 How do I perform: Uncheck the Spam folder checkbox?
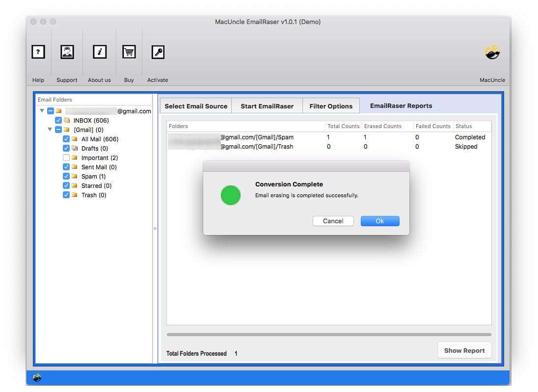66,176
